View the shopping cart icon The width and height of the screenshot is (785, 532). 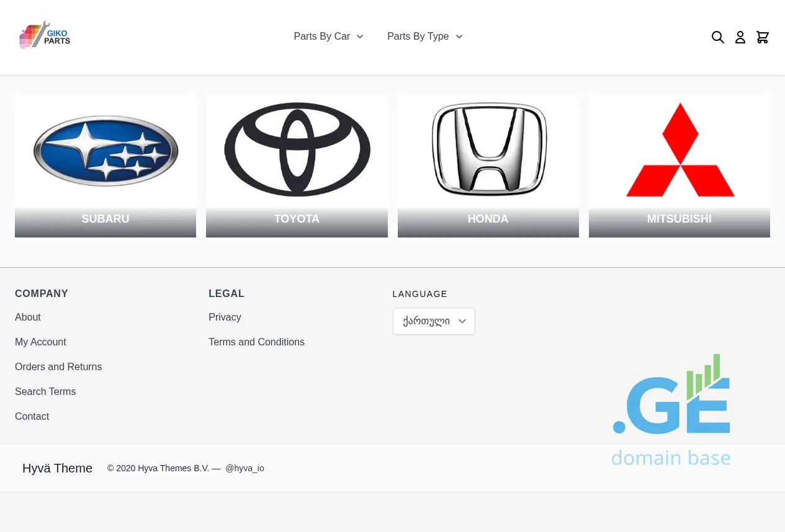pyautogui.click(x=763, y=37)
